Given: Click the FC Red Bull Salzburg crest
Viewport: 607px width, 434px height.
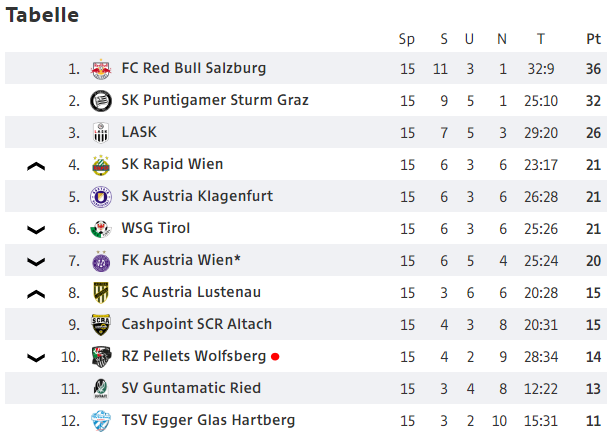Looking at the screenshot, I should click(x=101, y=69).
